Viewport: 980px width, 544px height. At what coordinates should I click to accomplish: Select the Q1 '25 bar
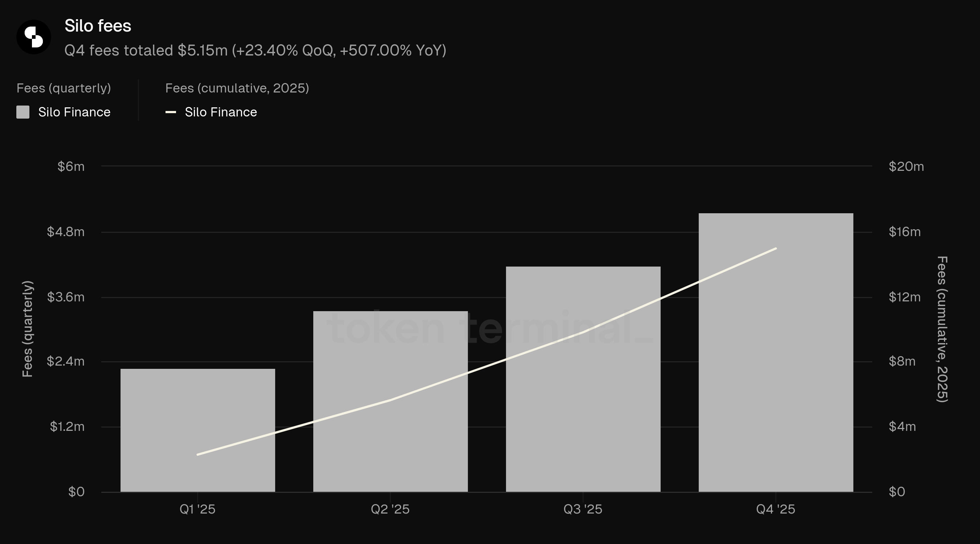[198, 430]
